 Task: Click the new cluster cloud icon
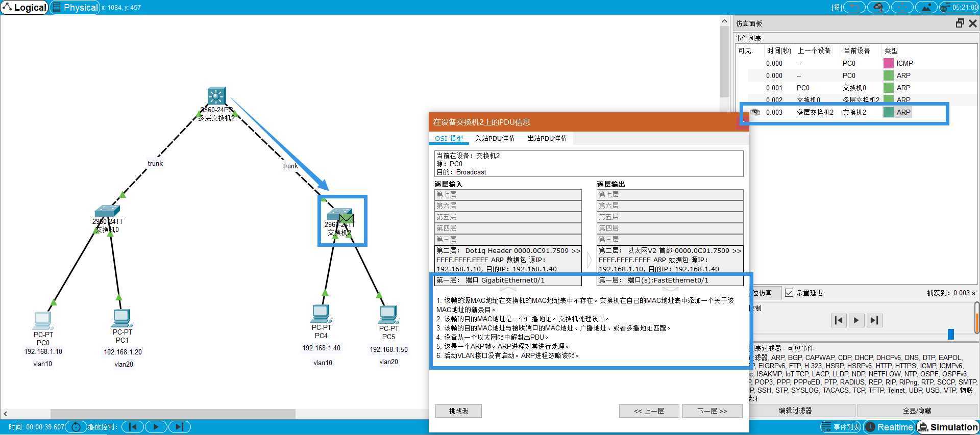(878, 7)
